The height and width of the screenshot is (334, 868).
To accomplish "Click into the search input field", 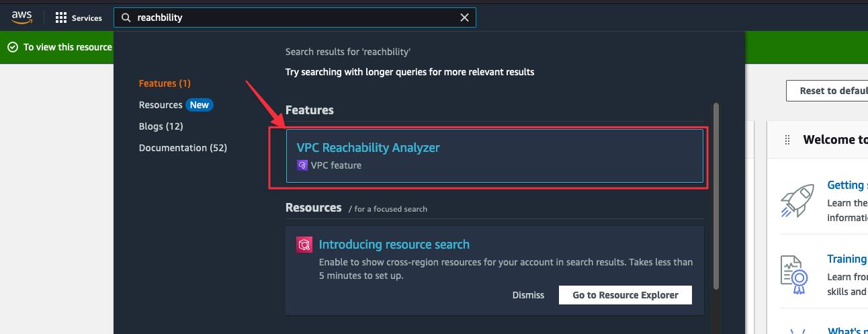I will tap(289, 17).
